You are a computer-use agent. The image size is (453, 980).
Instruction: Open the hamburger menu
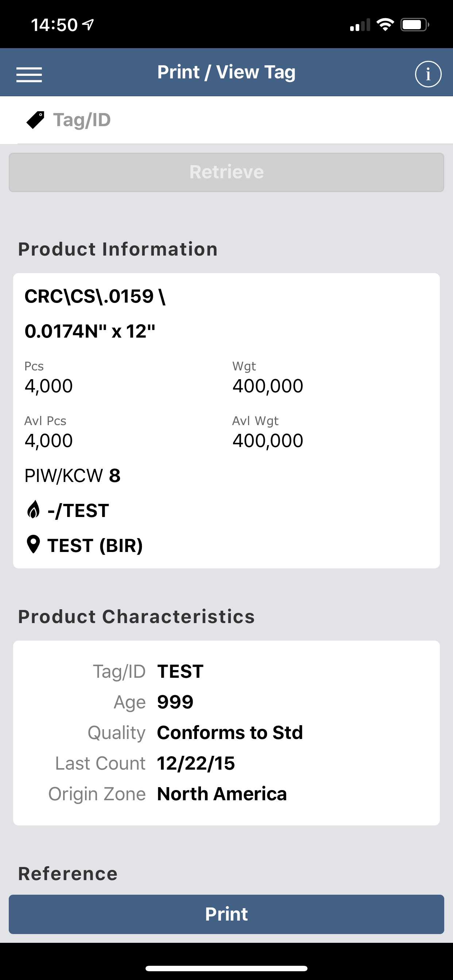click(x=29, y=74)
